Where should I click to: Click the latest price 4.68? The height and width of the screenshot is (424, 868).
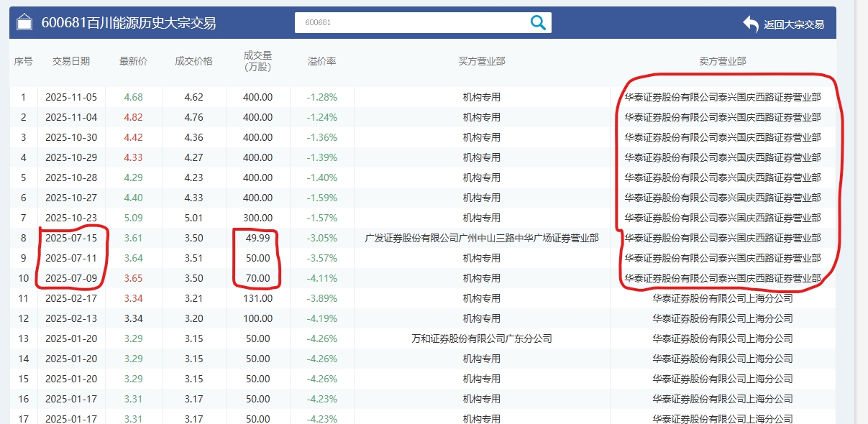coord(133,97)
